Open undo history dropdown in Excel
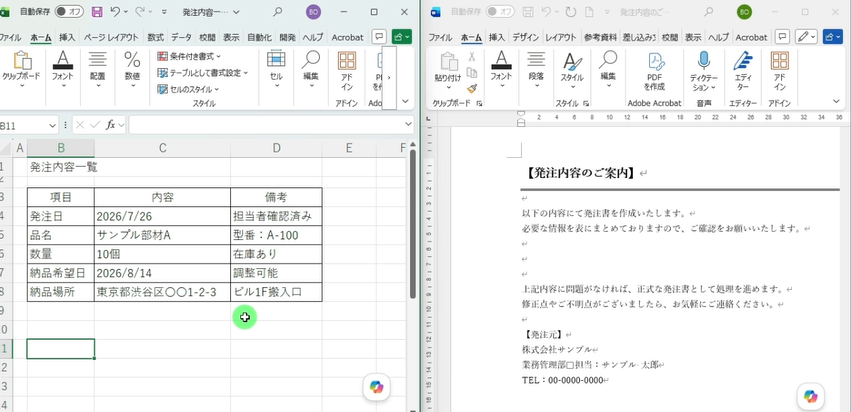 126,12
